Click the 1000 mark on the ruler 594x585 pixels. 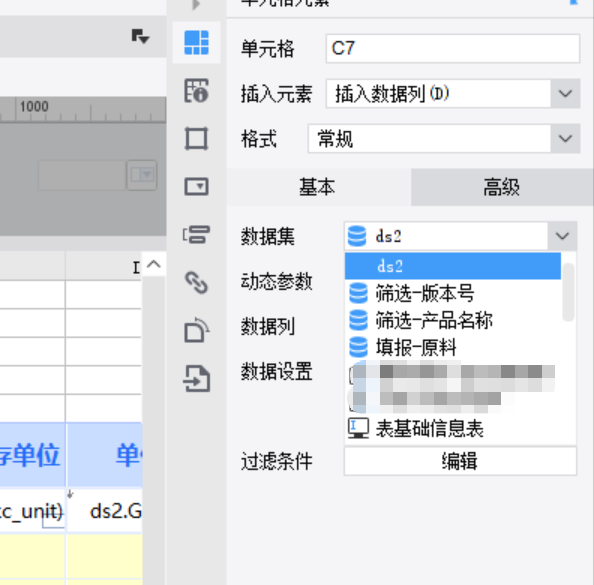[x=34, y=107]
